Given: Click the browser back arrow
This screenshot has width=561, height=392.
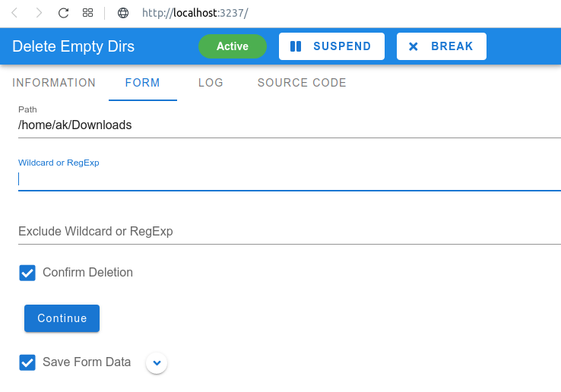Looking at the screenshot, I should [x=14, y=13].
